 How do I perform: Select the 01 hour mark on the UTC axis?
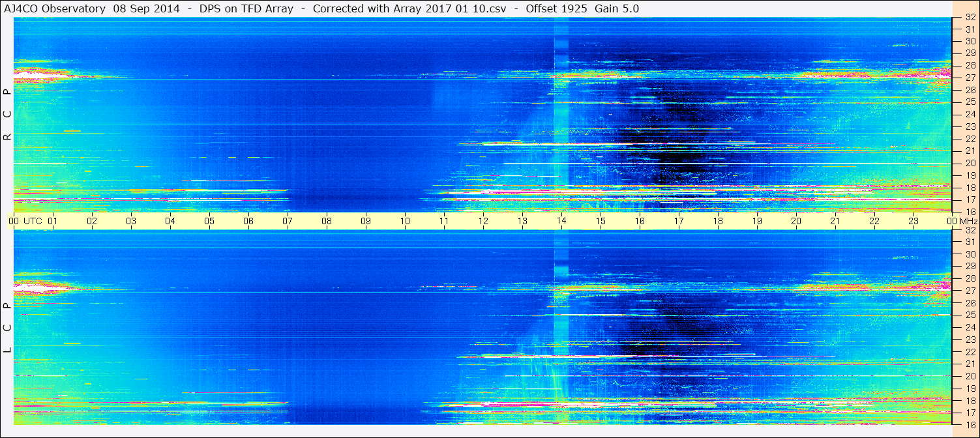pyautogui.click(x=53, y=221)
